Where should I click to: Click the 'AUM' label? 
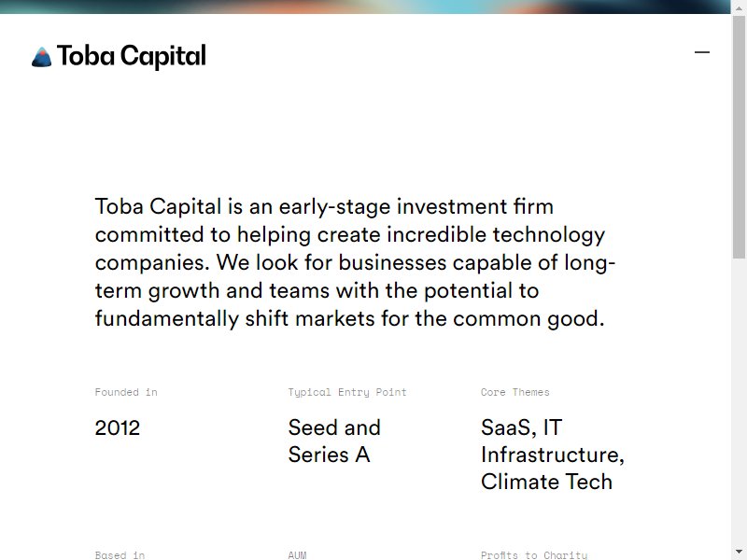(x=297, y=555)
